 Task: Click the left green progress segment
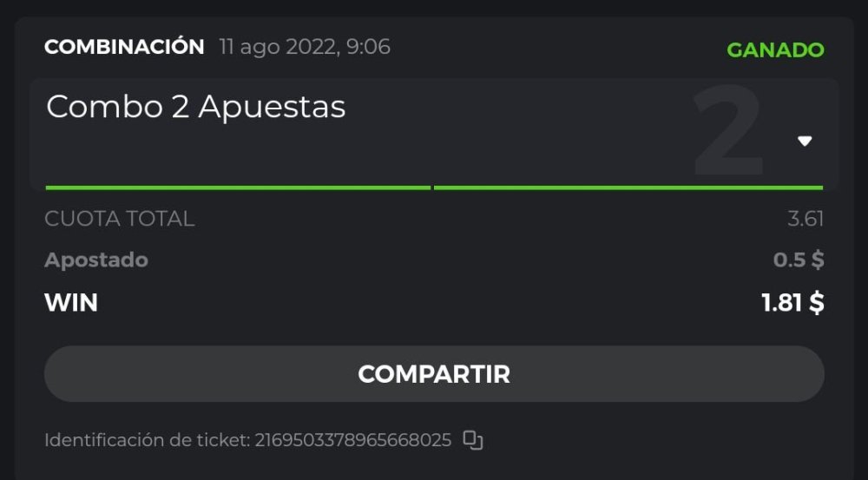coord(238,187)
